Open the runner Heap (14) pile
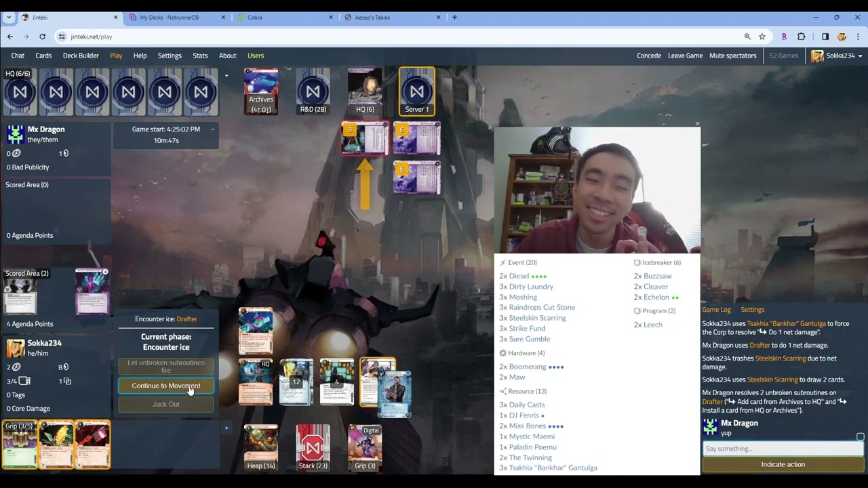Viewport: 868px width, 488px height. coord(261,447)
